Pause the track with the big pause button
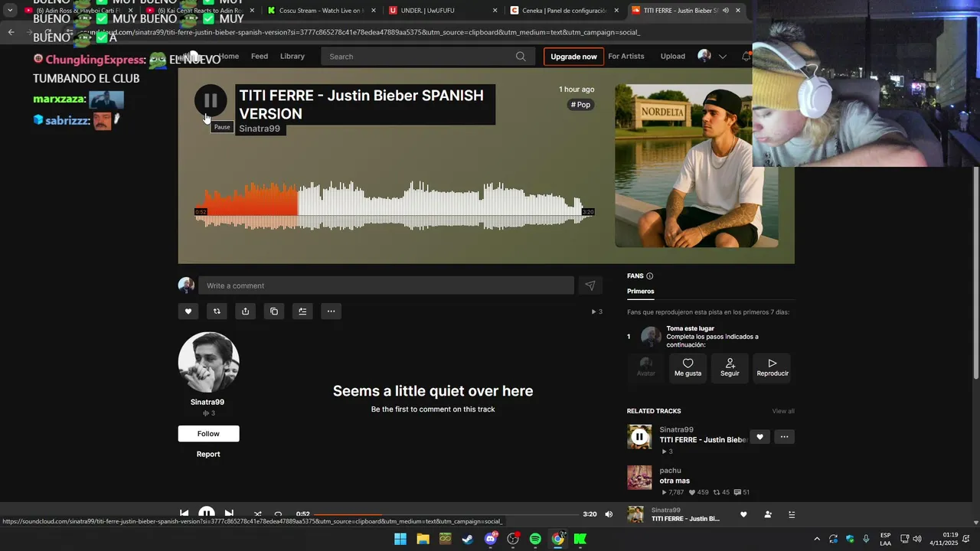 211,100
